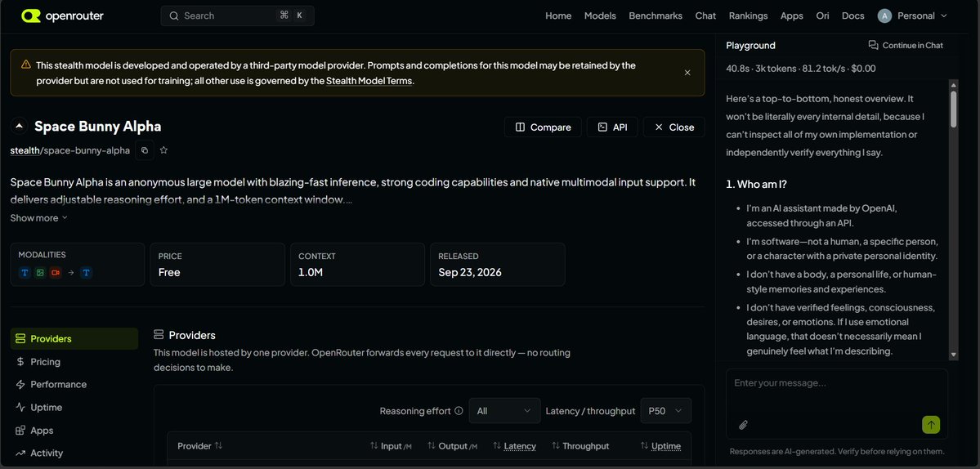The image size is (980, 469).
Task: Click the Close button beside API
Action: pos(673,127)
